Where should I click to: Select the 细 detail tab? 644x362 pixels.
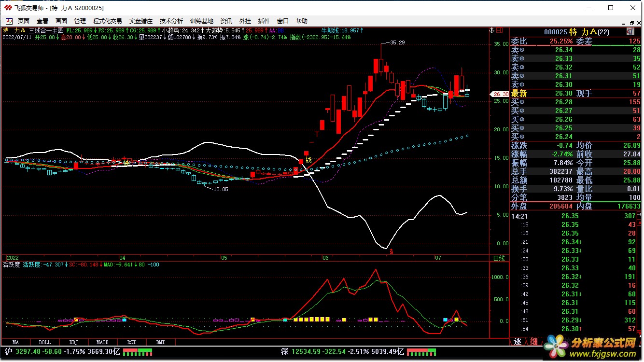tap(534, 341)
